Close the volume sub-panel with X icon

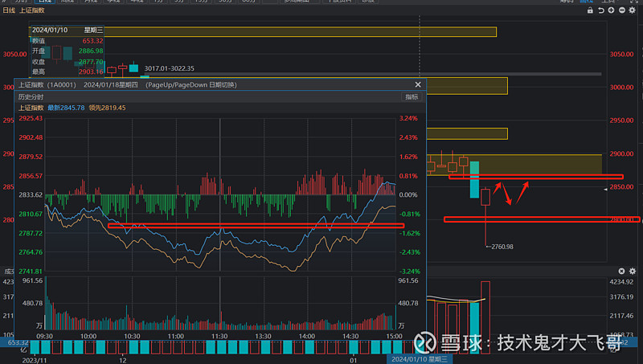pyautogui.click(x=621, y=271)
